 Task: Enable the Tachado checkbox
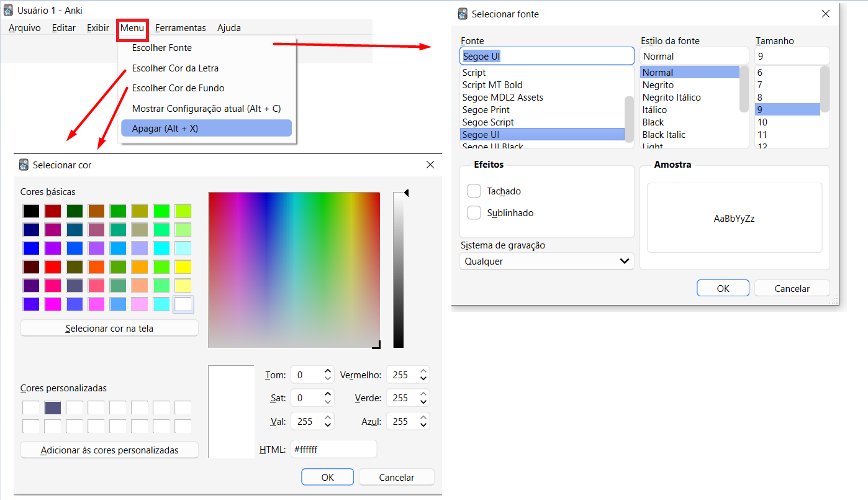pos(474,191)
